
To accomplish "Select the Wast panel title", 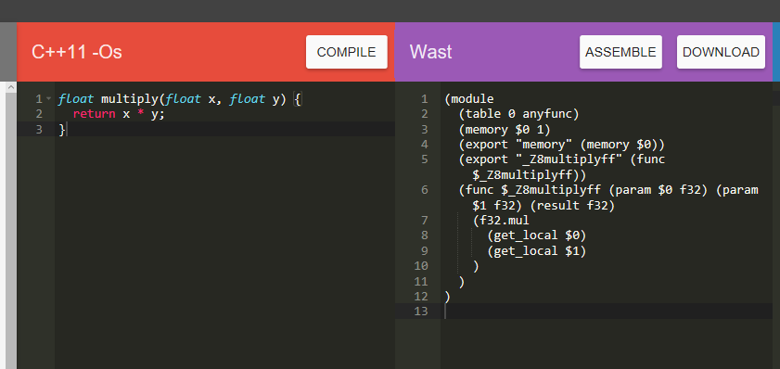I will (x=431, y=52).
